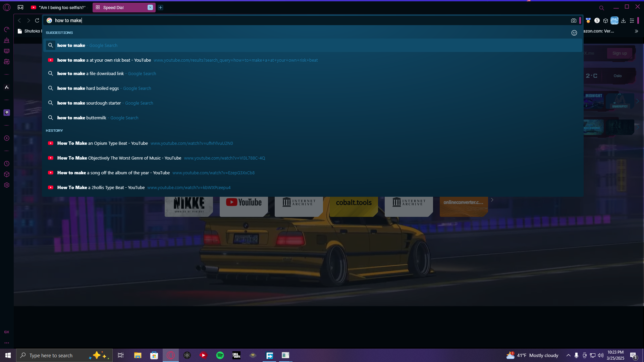This screenshot has width=644, height=362.
Task: Open Easy Setup sliders icon
Action: tap(632, 20)
